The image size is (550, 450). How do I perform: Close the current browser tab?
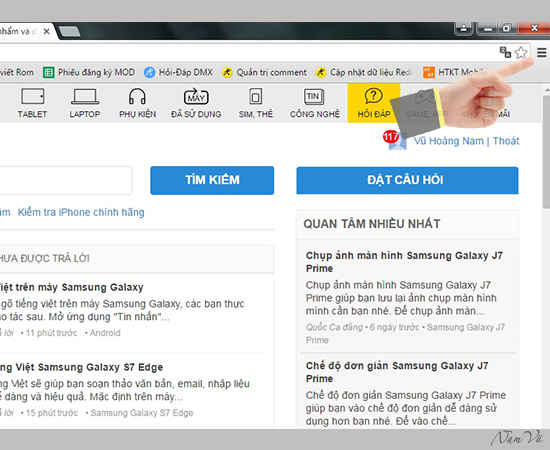point(46,32)
